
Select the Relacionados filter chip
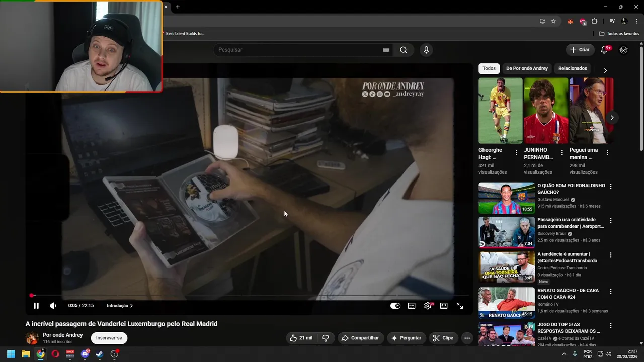(573, 68)
